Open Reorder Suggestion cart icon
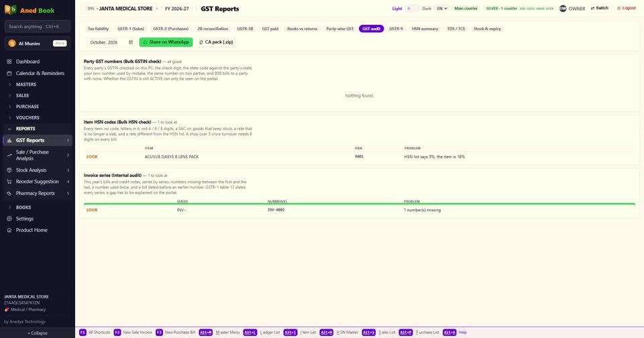 tap(9, 182)
